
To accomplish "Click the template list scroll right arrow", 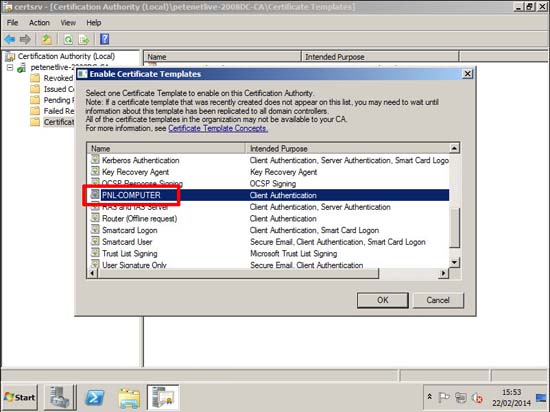I will pos(444,273).
